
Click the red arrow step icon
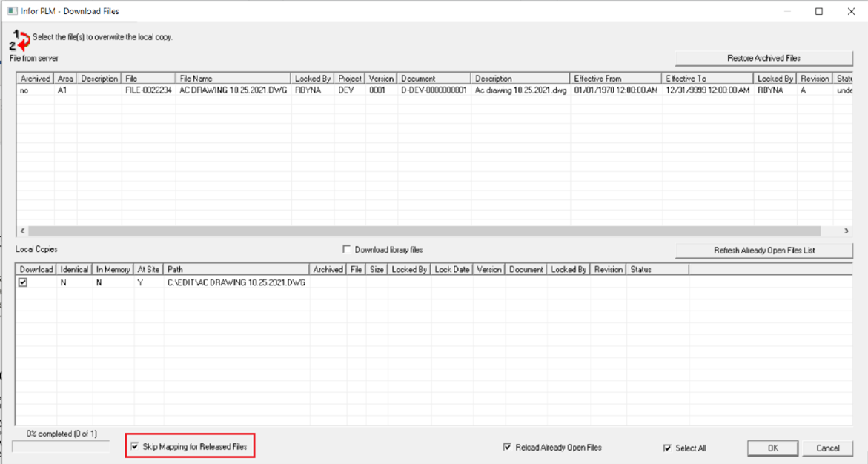pos(22,40)
